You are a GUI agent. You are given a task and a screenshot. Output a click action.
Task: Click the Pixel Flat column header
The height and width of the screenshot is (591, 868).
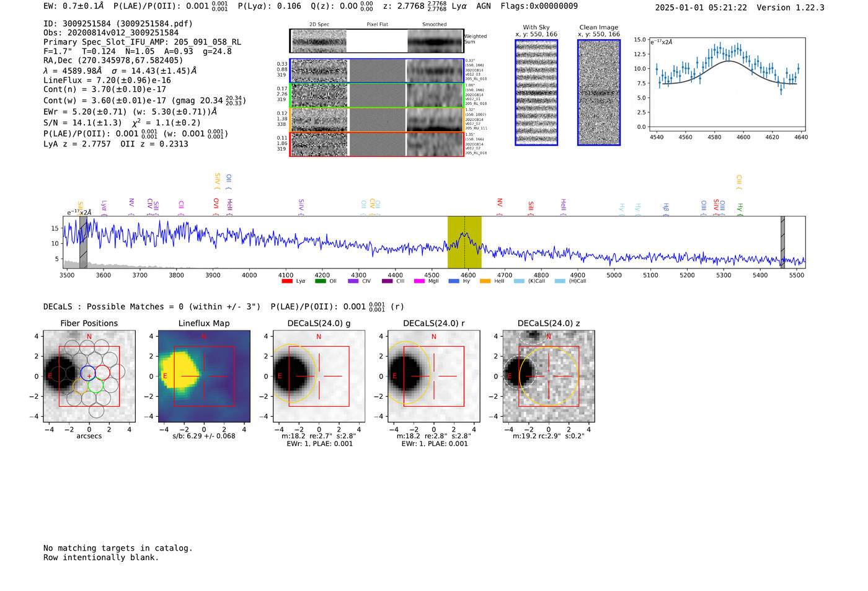click(x=377, y=25)
